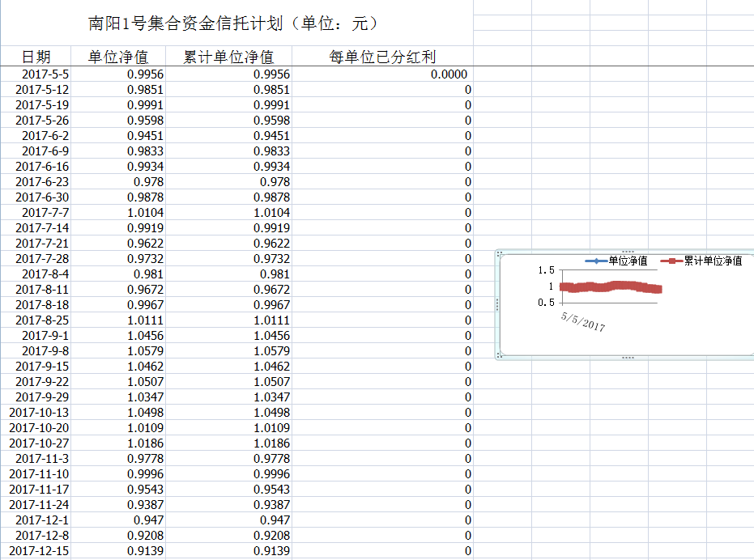Click the 0.0000 dividend cell
754x560 pixels.
pos(449,74)
